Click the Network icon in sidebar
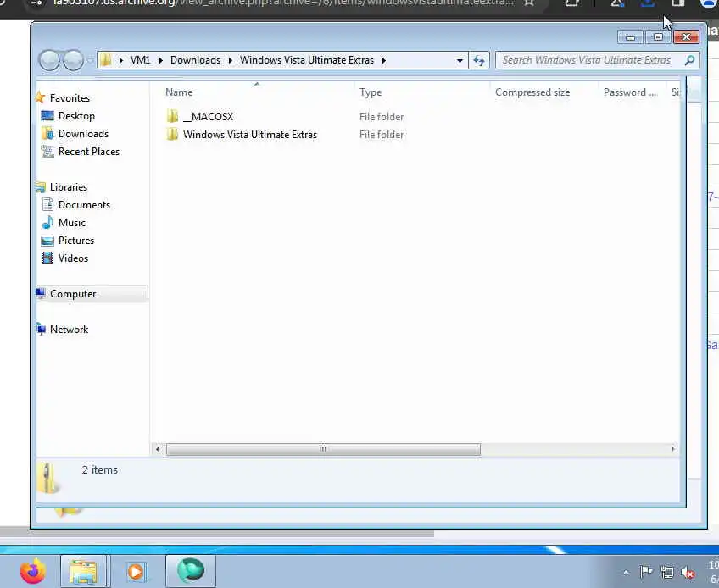 point(41,329)
